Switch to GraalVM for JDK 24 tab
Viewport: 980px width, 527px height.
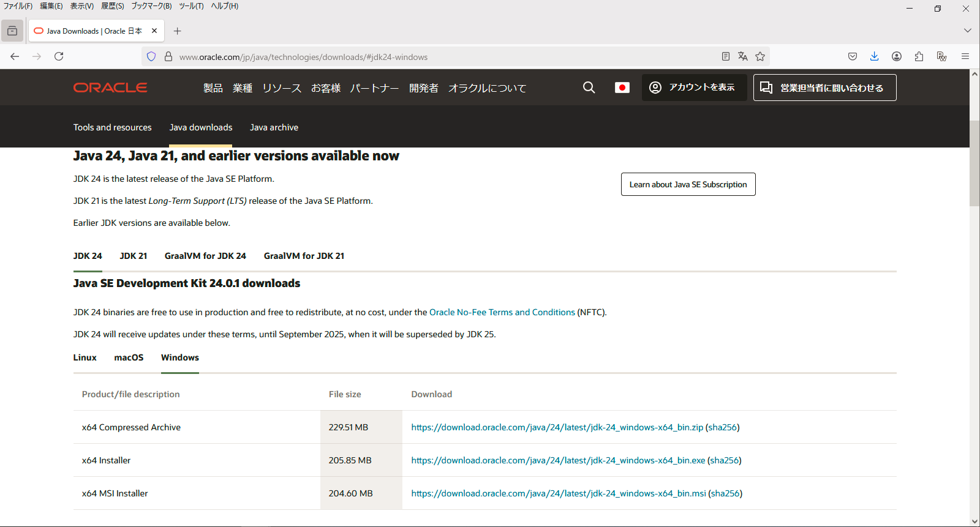click(205, 256)
